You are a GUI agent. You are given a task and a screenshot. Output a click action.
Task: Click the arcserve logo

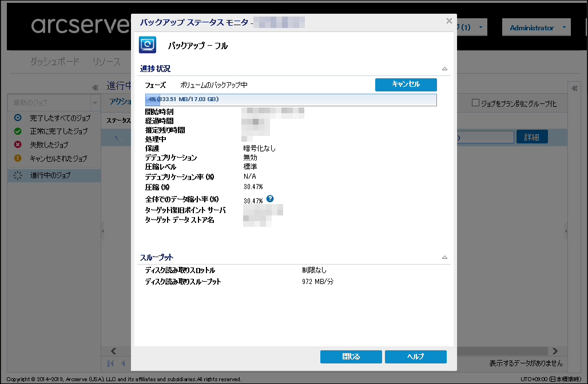[x=80, y=25]
